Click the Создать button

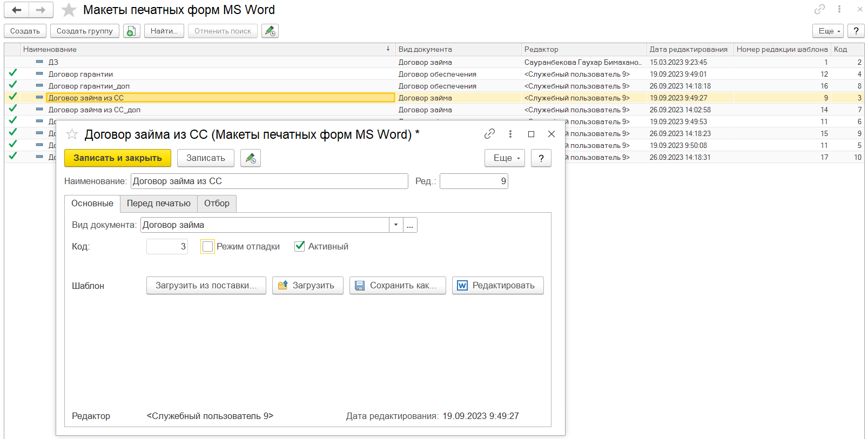[25, 31]
